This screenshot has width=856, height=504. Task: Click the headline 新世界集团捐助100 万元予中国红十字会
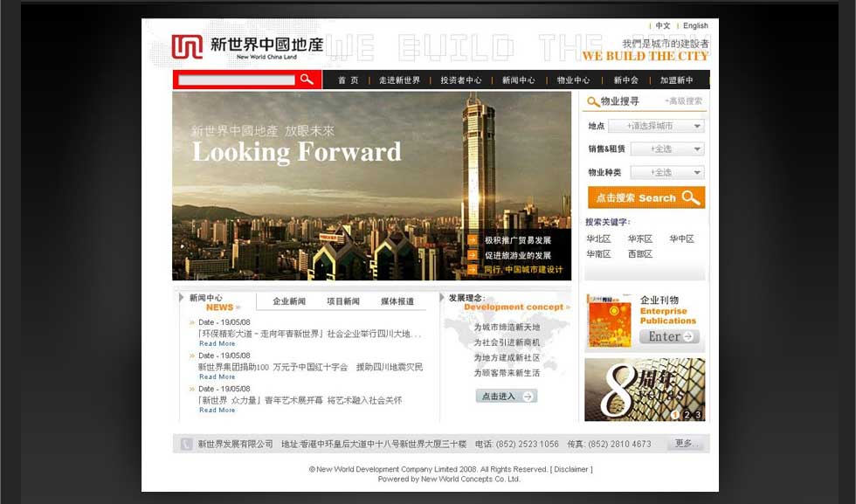(x=310, y=367)
